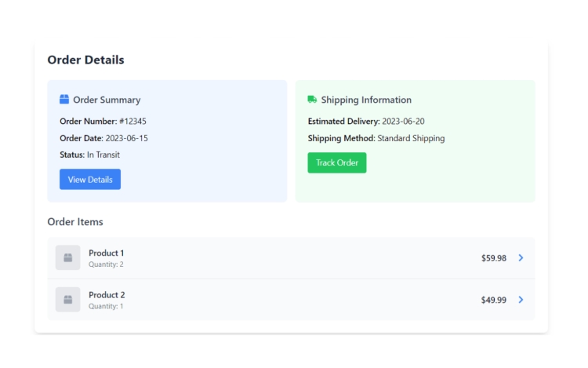Click the Estimated Delivery: label
The width and height of the screenshot is (588, 368).
coord(344,121)
